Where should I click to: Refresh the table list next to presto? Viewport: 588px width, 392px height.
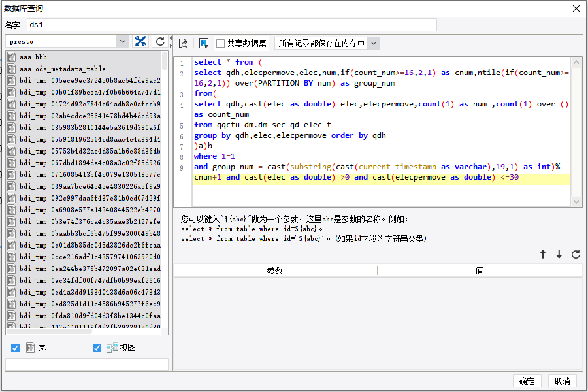coord(160,41)
